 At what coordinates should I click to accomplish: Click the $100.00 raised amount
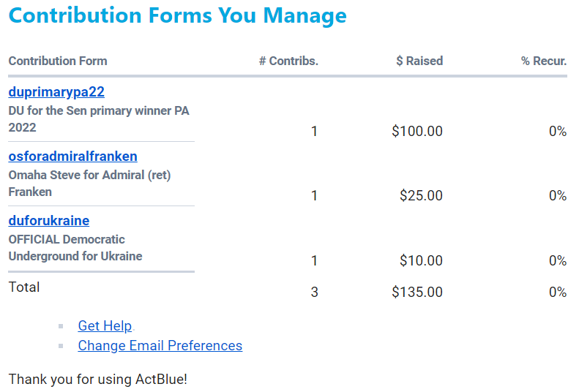417,132
